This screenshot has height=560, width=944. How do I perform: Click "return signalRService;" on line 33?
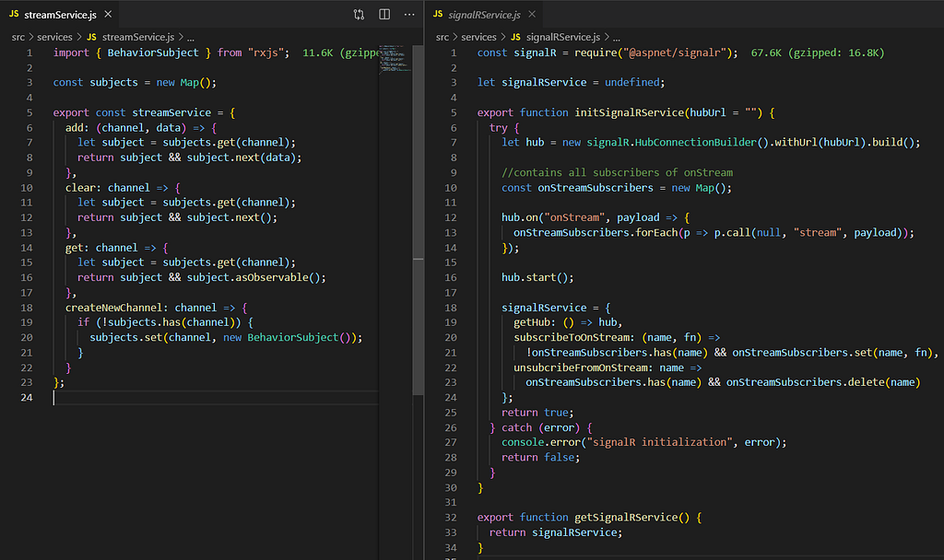pos(556,532)
